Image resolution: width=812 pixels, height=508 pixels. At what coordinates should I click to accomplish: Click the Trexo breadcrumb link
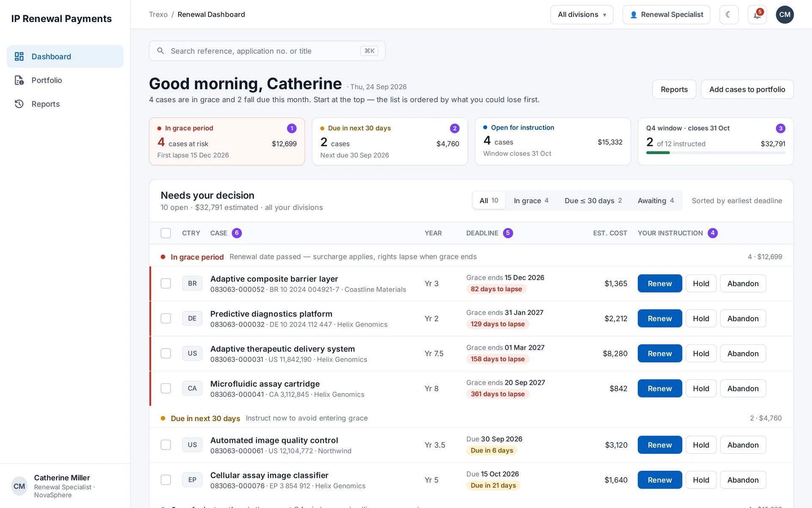click(158, 14)
